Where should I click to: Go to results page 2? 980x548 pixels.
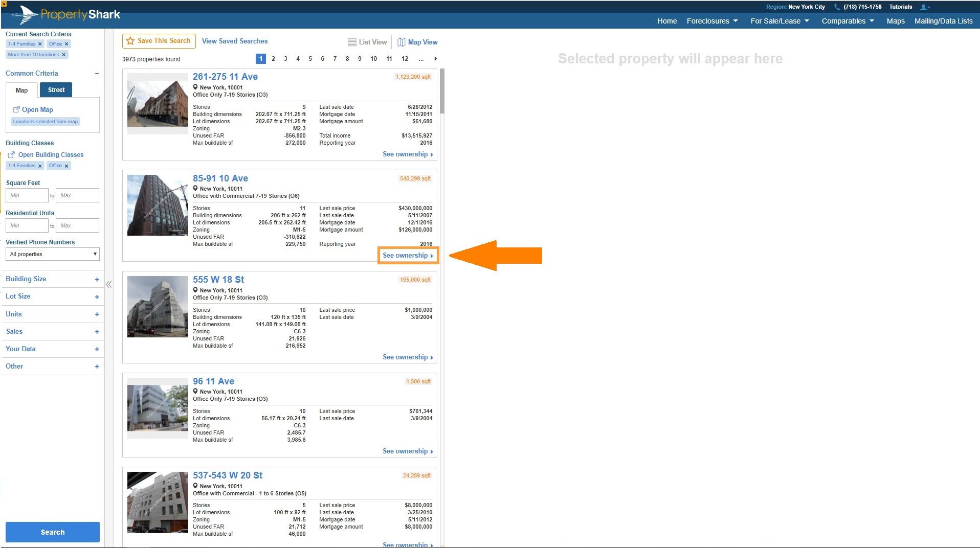click(x=273, y=59)
